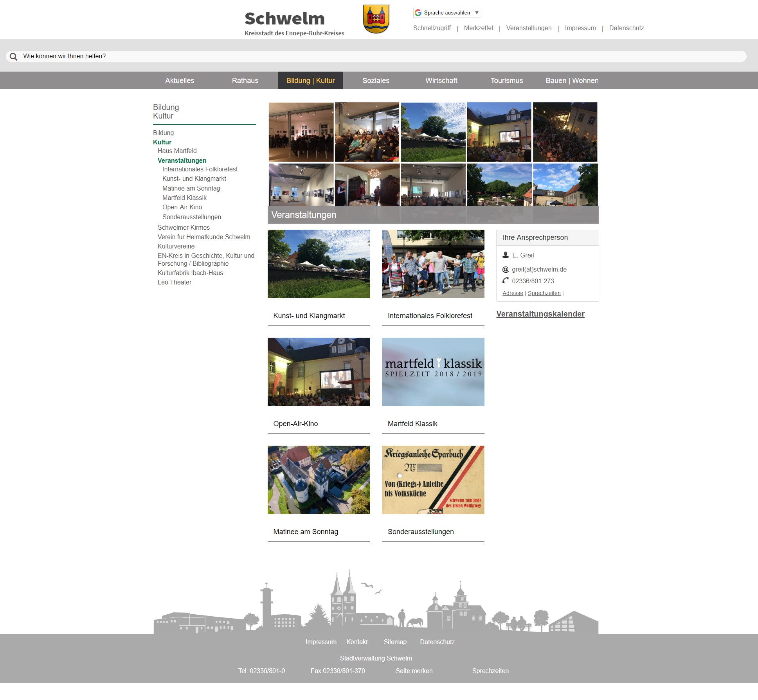Expand Kultur in the sidebar

(x=162, y=142)
